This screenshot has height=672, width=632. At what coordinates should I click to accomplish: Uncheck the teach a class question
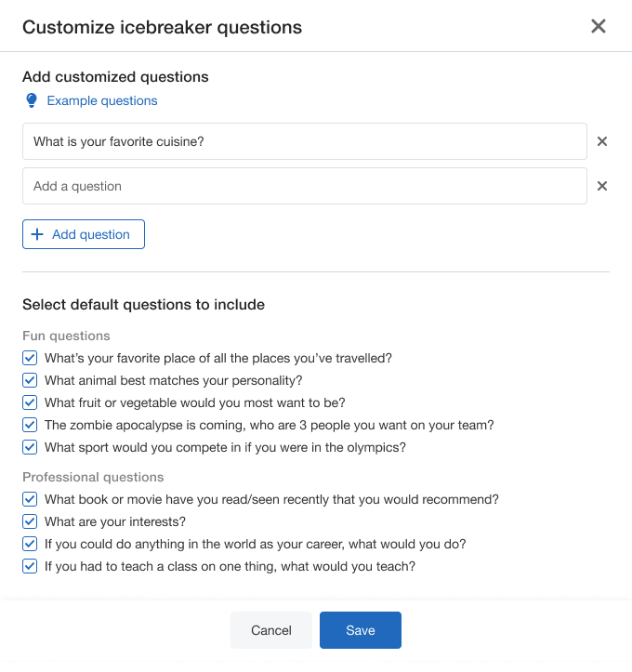(x=30, y=566)
